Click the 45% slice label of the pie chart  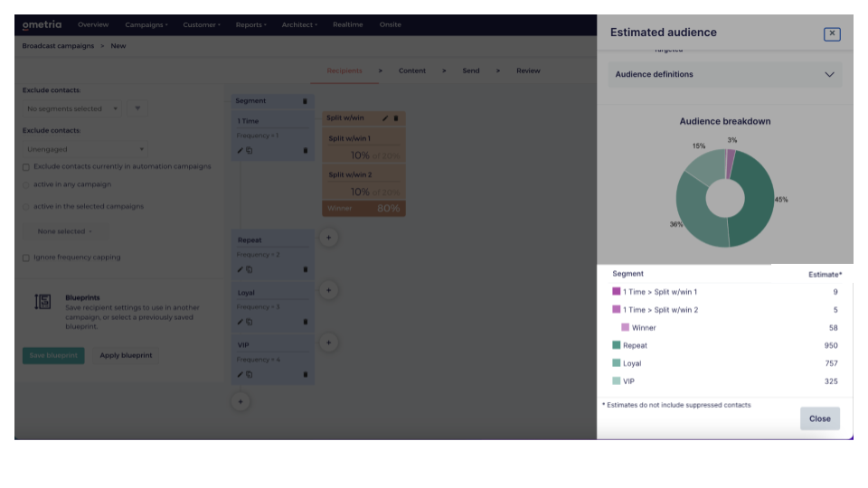pyautogui.click(x=781, y=200)
